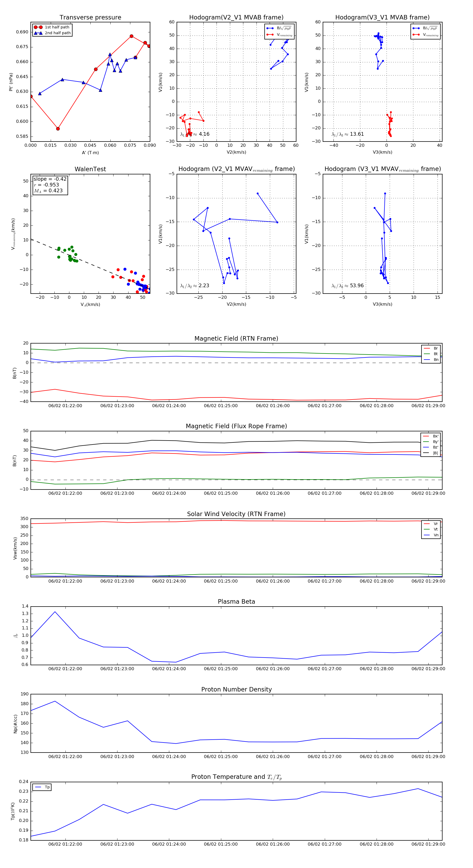Viewport: 473px width, 868px height.
Task: Click 'Vn' legend entry in velocity plot
Action: (431, 535)
